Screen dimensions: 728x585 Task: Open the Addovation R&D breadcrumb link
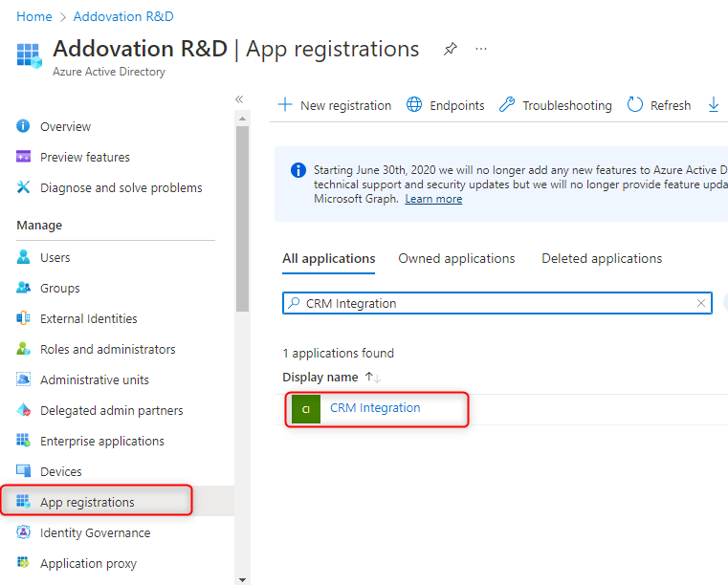(x=123, y=16)
